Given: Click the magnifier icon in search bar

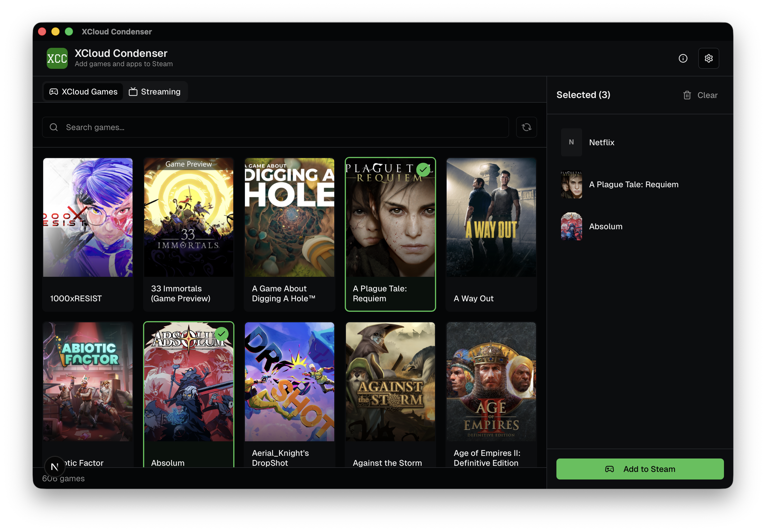Looking at the screenshot, I should (x=54, y=127).
